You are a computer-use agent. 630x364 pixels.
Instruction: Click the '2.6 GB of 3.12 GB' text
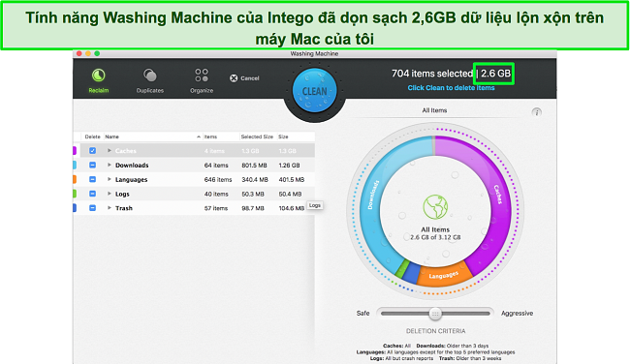435,237
